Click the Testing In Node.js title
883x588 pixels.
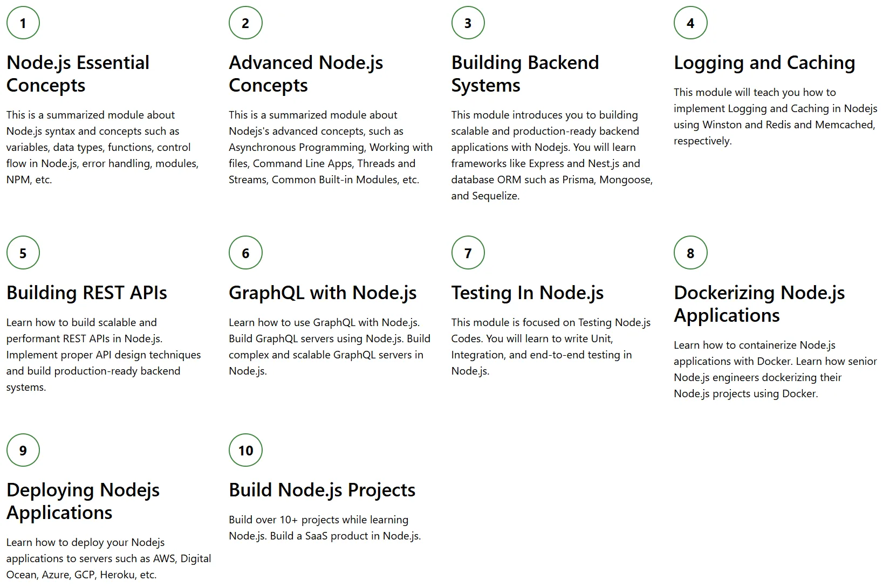coord(528,293)
